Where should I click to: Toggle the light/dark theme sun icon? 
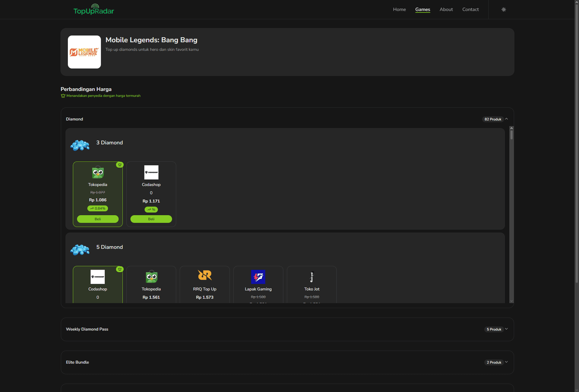pos(504,10)
